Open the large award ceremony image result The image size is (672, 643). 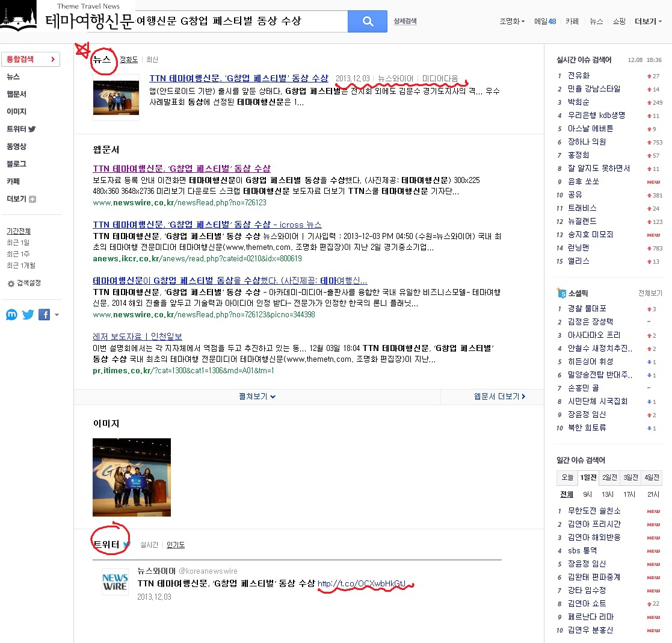pyautogui.click(x=132, y=477)
